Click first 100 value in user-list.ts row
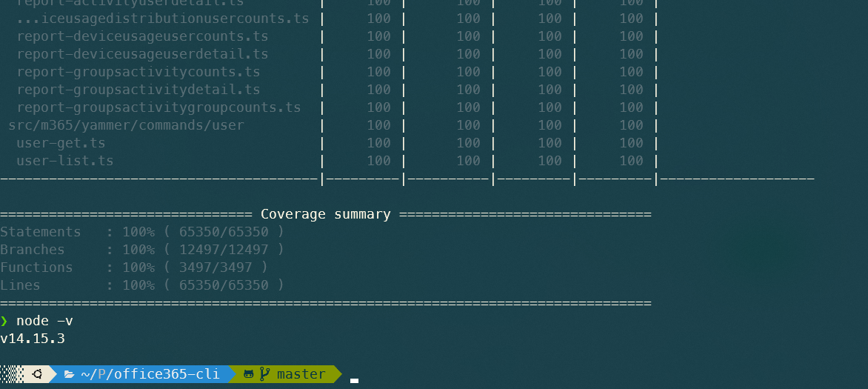Screen dimensions: 868x389 pos(378,162)
